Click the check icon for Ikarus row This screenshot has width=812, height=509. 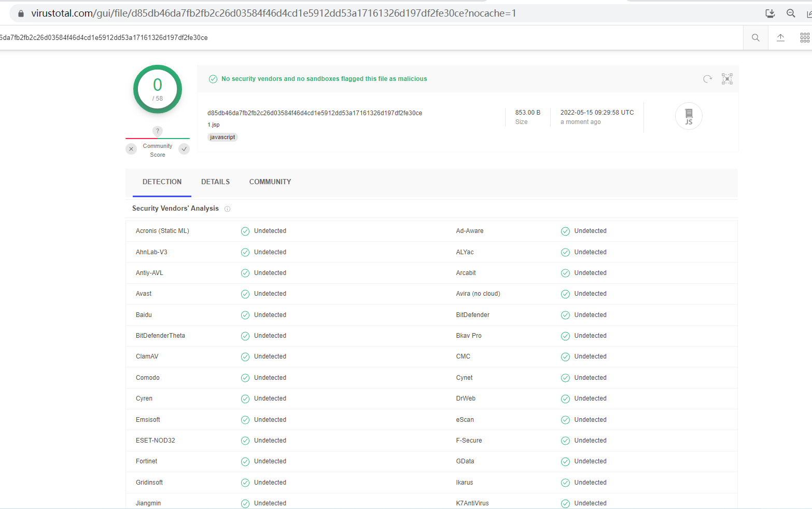[x=565, y=483]
